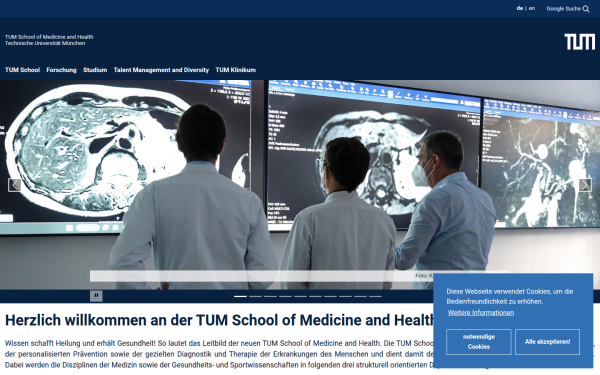Viewport: 600px width, 375px height.
Task: Select the fifth slide indicator
Action: tap(300, 296)
